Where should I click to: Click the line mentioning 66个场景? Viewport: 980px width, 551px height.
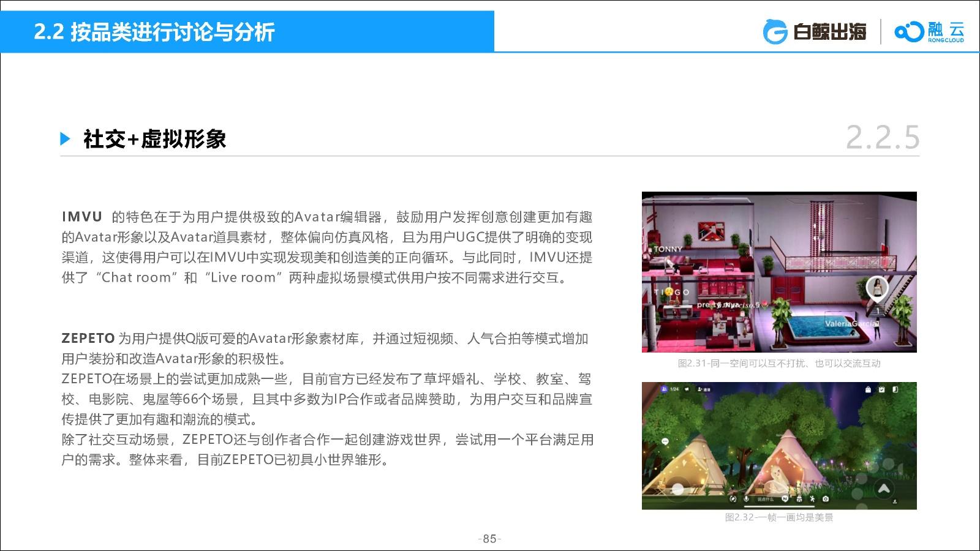[x=327, y=399]
